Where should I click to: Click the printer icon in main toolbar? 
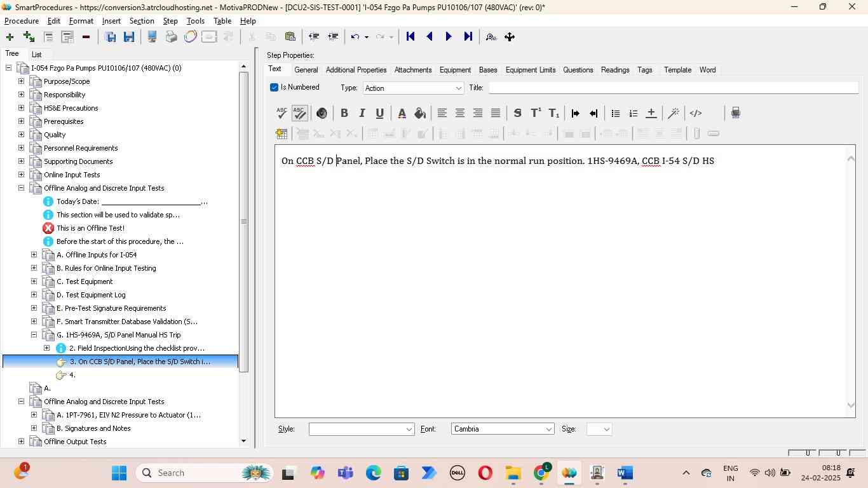click(x=171, y=37)
